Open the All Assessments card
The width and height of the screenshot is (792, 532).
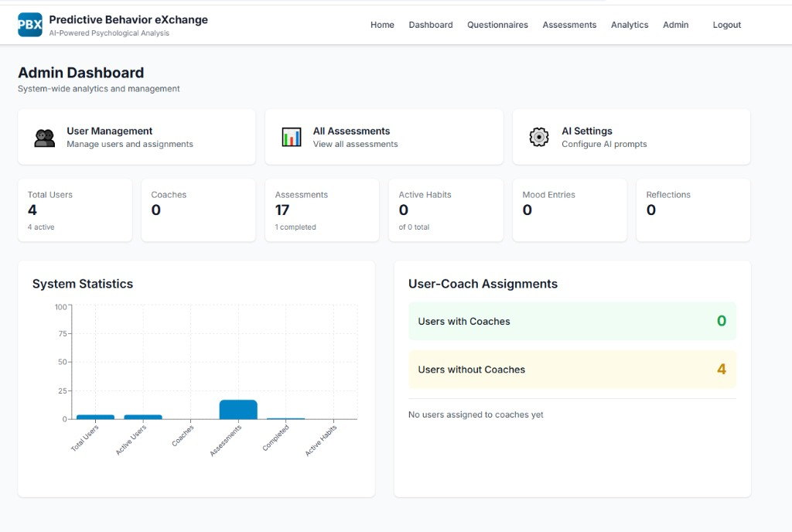384,137
